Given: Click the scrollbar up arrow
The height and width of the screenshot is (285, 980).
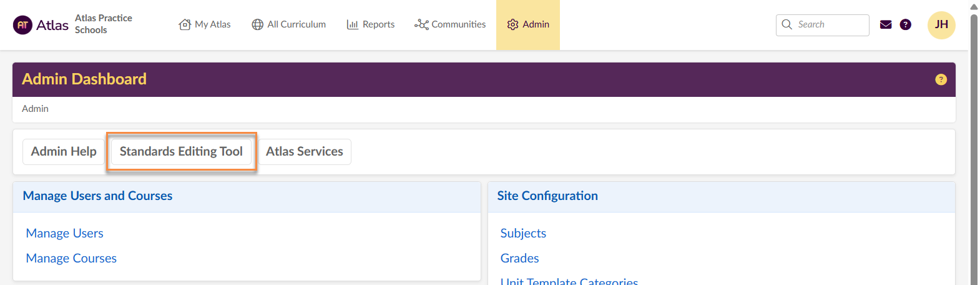Looking at the screenshot, I should pyautogui.click(x=974, y=7).
